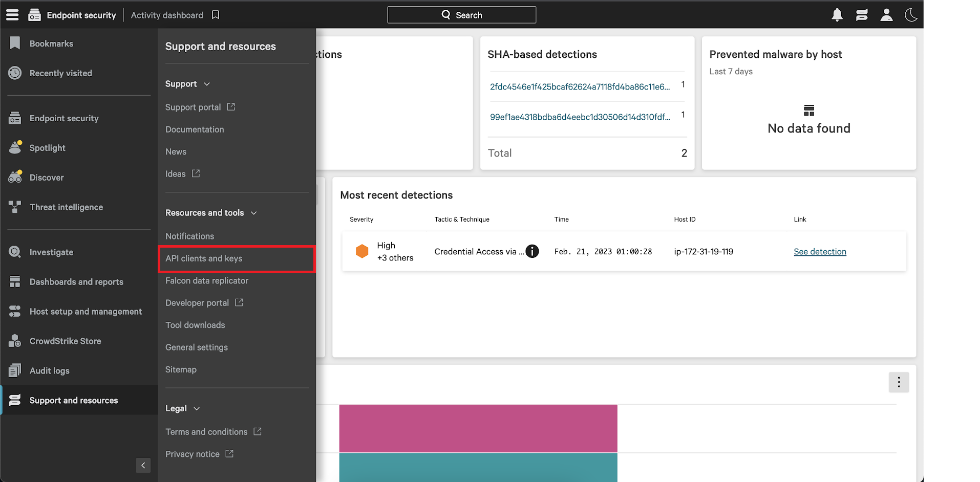Viewport: 980px width, 482px height.
Task: Click the See detection link
Action: coord(820,252)
